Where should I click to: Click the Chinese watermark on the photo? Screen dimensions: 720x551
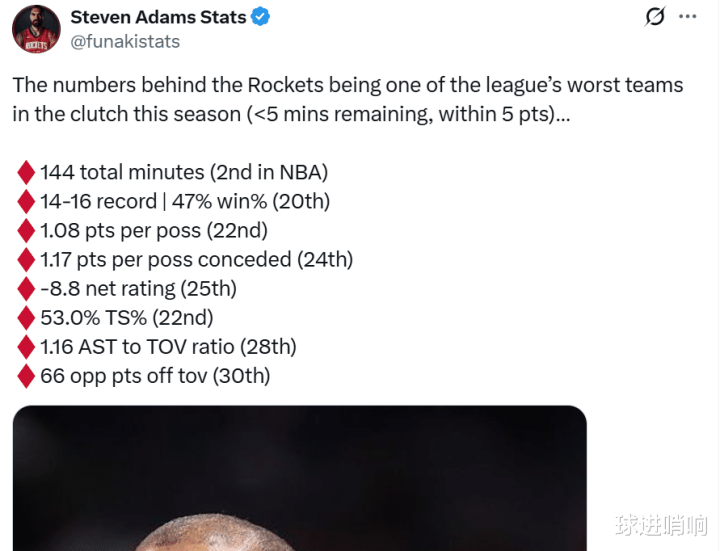point(661,524)
